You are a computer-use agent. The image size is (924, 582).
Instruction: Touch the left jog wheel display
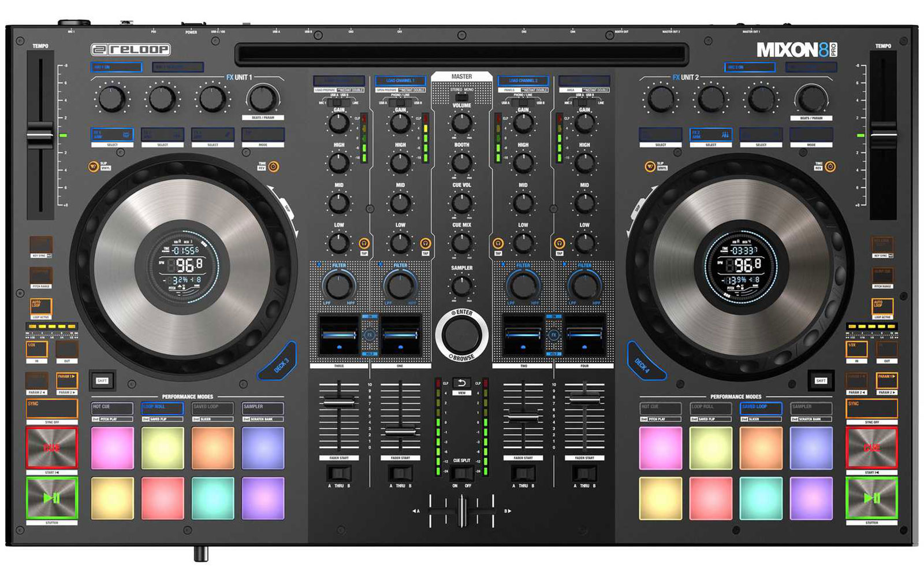pyautogui.click(x=184, y=266)
